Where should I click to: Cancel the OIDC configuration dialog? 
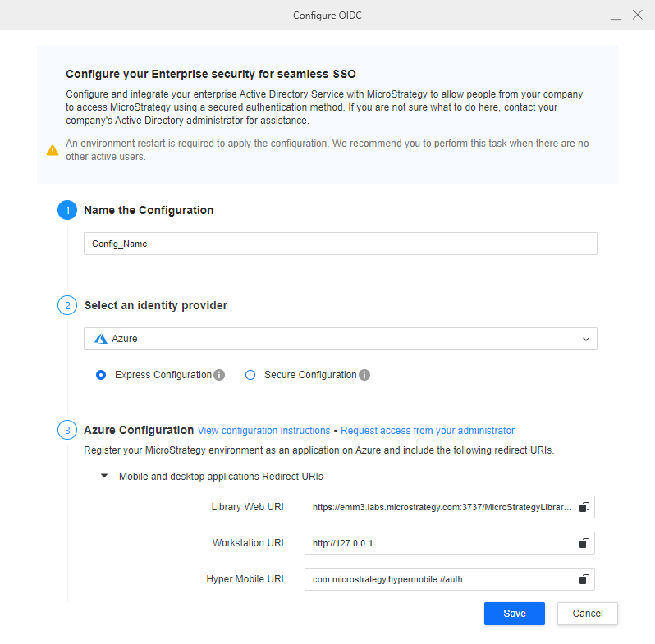pyautogui.click(x=588, y=614)
